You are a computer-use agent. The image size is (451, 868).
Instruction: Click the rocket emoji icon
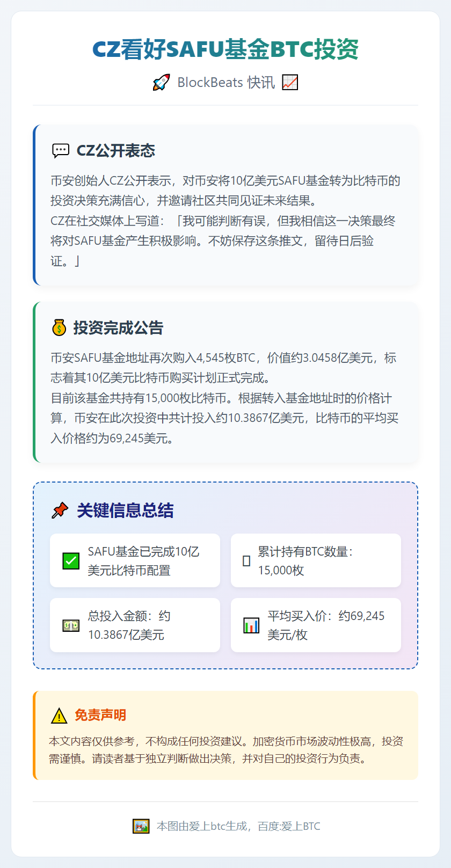pyautogui.click(x=161, y=83)
